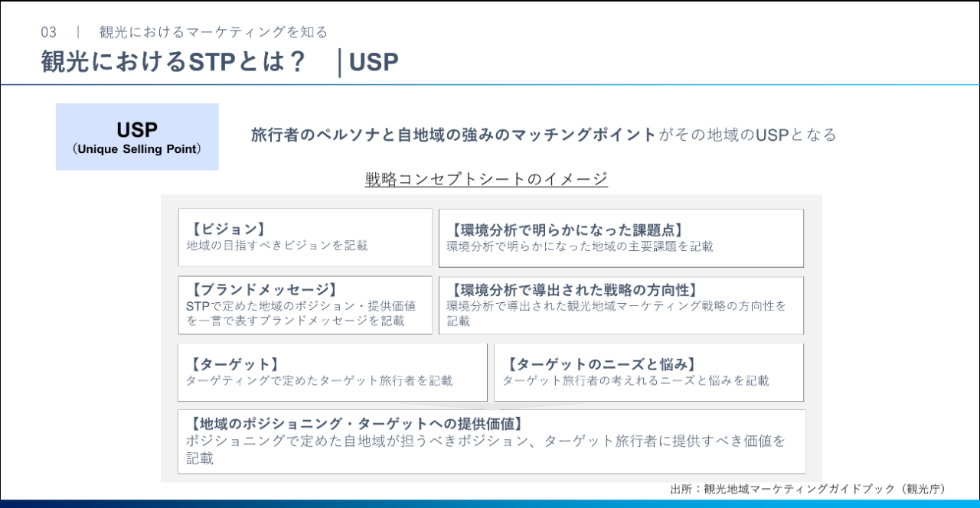Select the 【地域のポジショニング・ターゲットへの提供価値】 box

point(490,441)
